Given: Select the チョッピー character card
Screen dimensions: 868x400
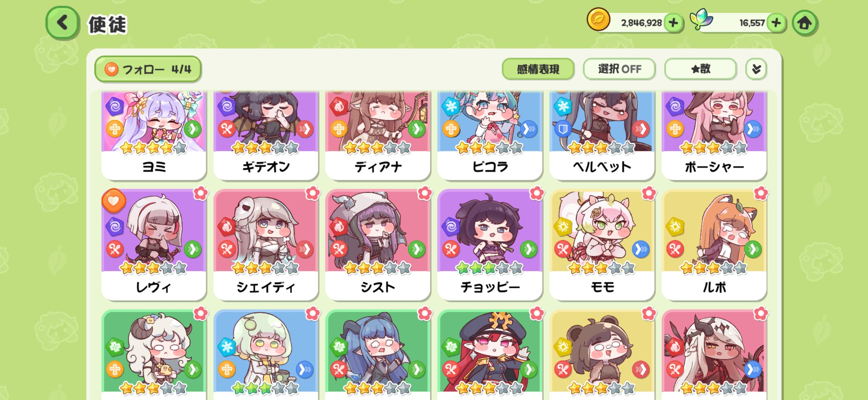Looking at the screenshot, I should [x=490, y=245].
